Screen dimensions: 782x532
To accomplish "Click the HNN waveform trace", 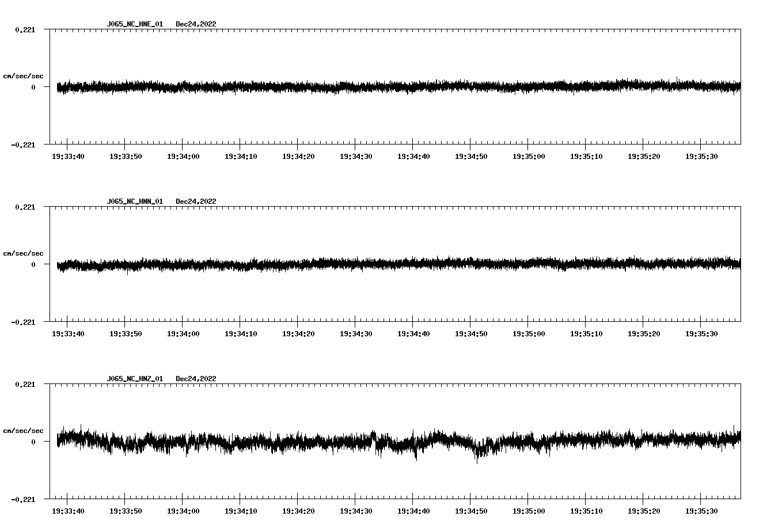I will [x=346, y=265].
